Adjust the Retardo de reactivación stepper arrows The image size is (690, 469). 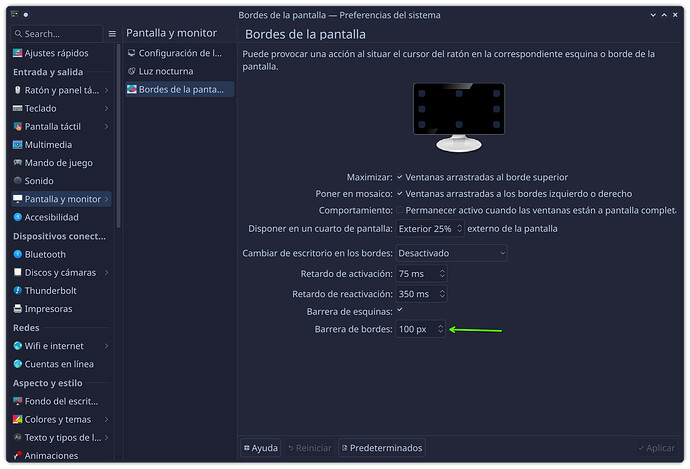442,294
